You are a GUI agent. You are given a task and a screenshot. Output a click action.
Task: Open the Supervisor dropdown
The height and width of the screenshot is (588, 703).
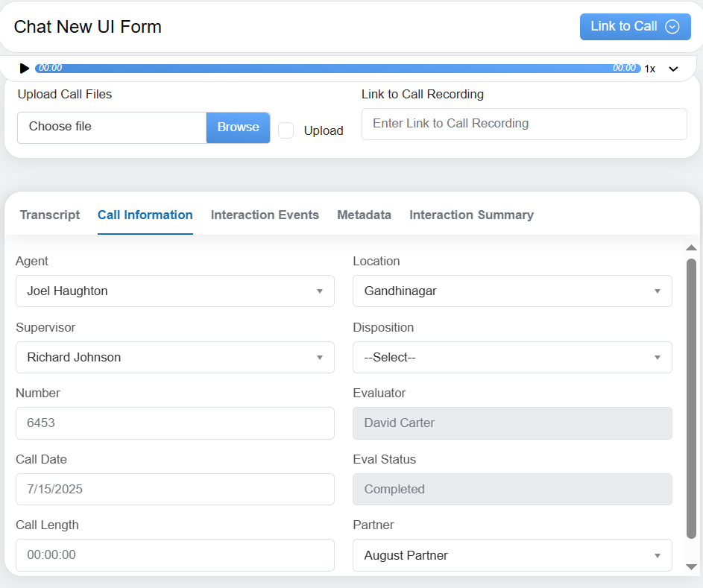[x=174, y=357]
